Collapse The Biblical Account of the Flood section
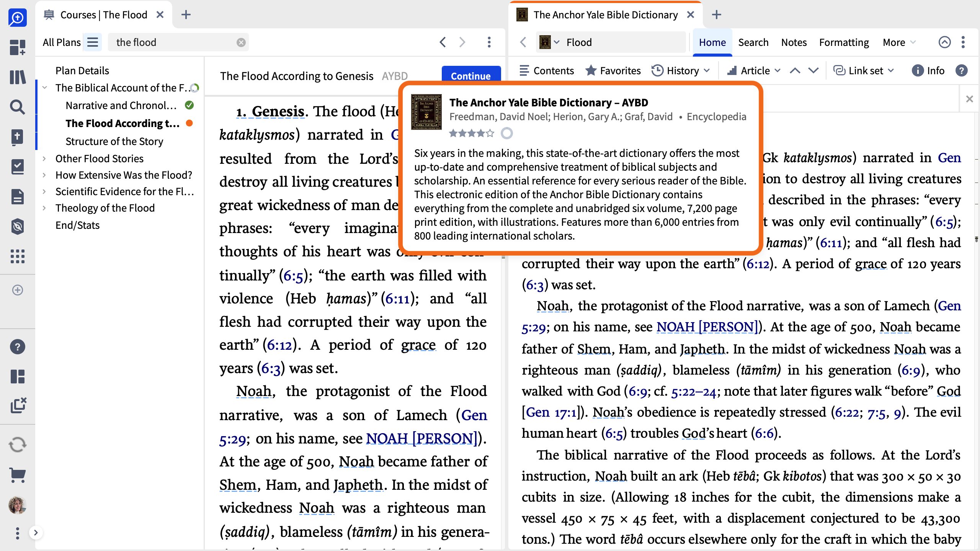 (45, 88)
